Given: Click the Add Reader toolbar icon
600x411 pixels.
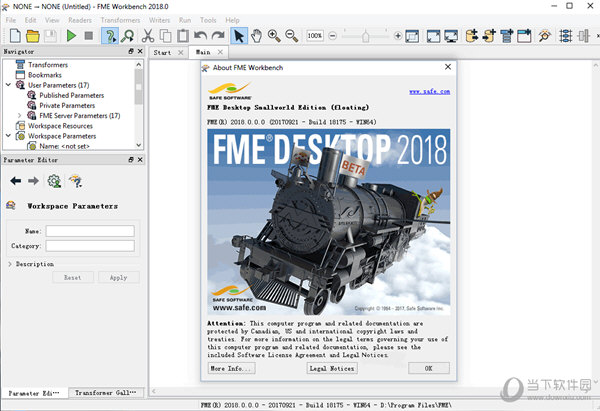Looking at the screenshot, I should click(x=472, y=36).
